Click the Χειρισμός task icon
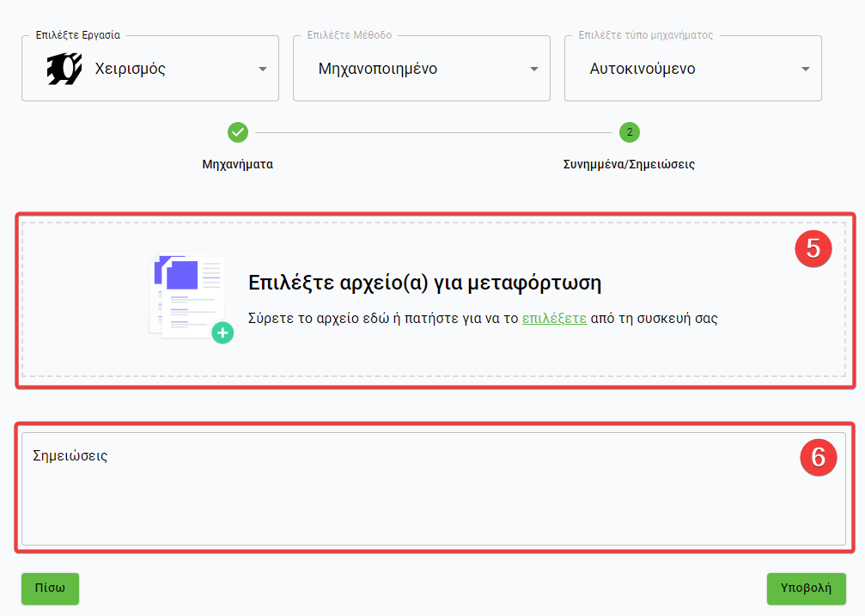 [64, 69]
